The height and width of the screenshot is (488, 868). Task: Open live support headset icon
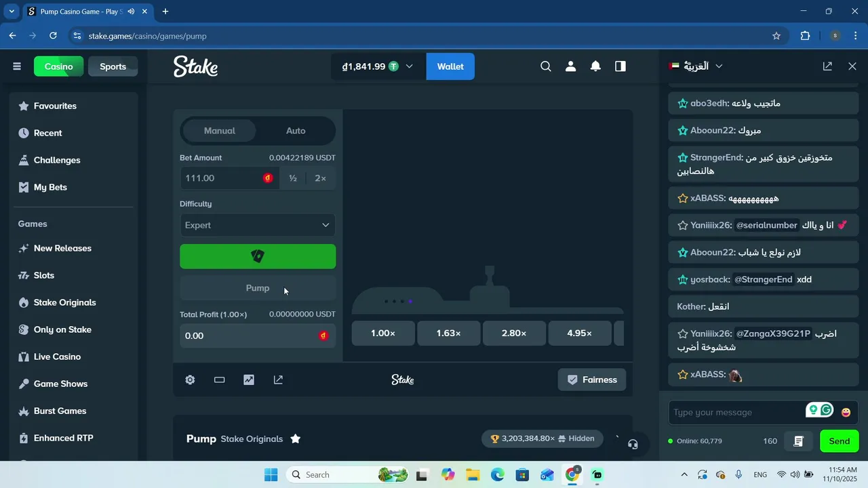point(633,445)
